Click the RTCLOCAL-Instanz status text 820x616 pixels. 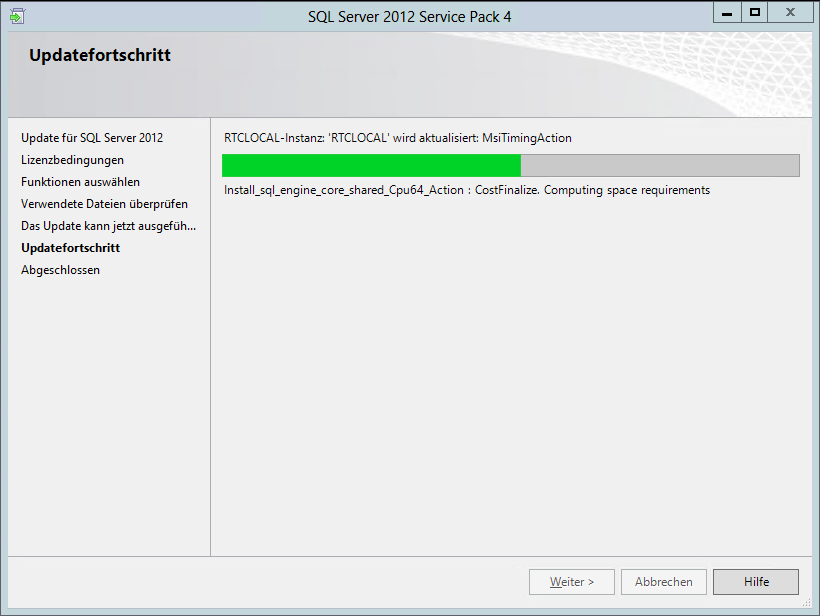point(397,138)
